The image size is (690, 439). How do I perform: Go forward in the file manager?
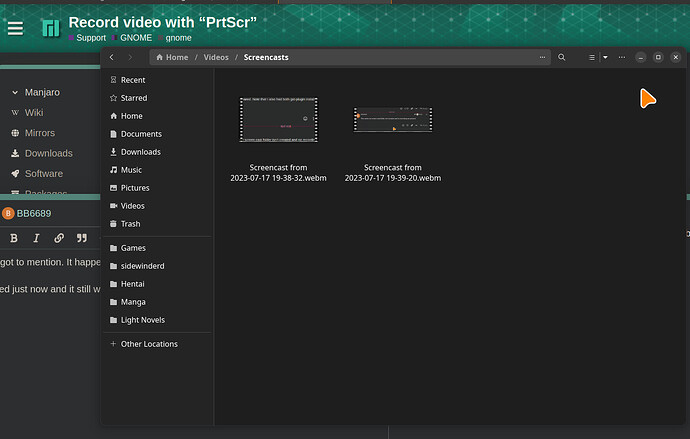[x=130, y=57]
